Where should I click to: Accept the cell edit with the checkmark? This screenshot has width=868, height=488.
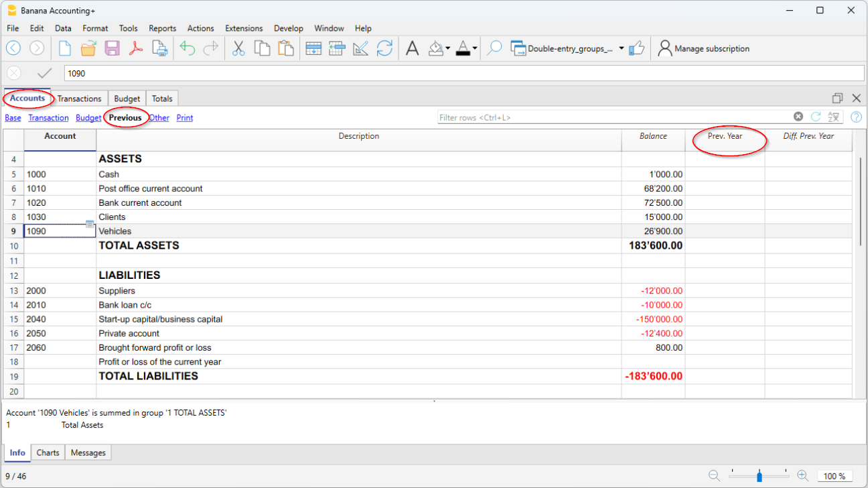coord(45,73)
